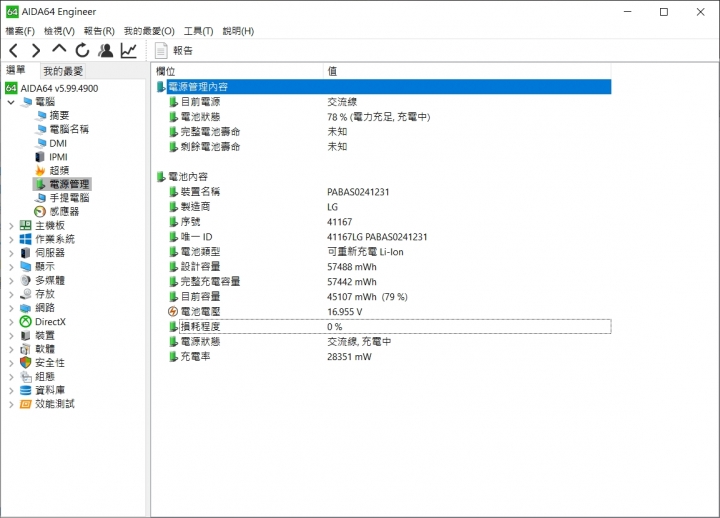Image resolution: width=720 pixels, height=518 pixels.
Task: Maximize the AIDA64 Engineer window
Action: click(664, 12)
